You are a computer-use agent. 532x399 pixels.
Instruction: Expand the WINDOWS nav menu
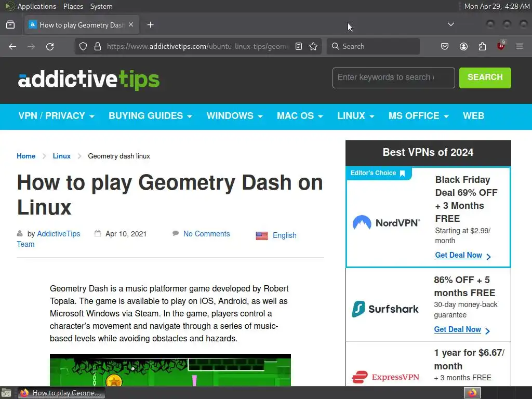[235, 116]
